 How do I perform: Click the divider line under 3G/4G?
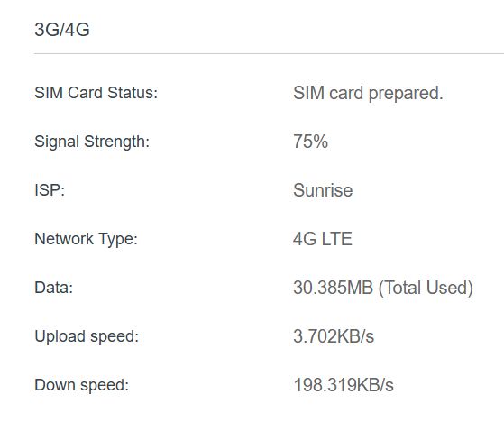(269, 54)
